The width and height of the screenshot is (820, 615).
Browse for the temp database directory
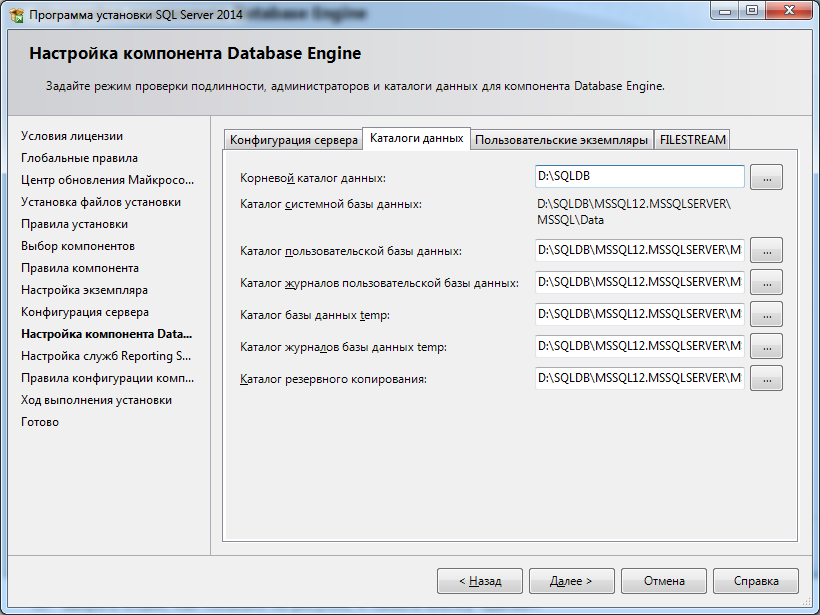(766, 314)
